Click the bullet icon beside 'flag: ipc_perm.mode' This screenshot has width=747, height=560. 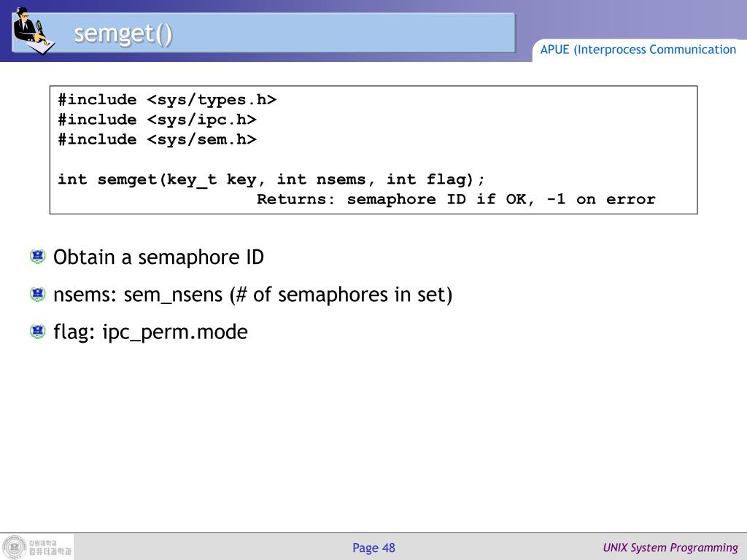point(38,331)
